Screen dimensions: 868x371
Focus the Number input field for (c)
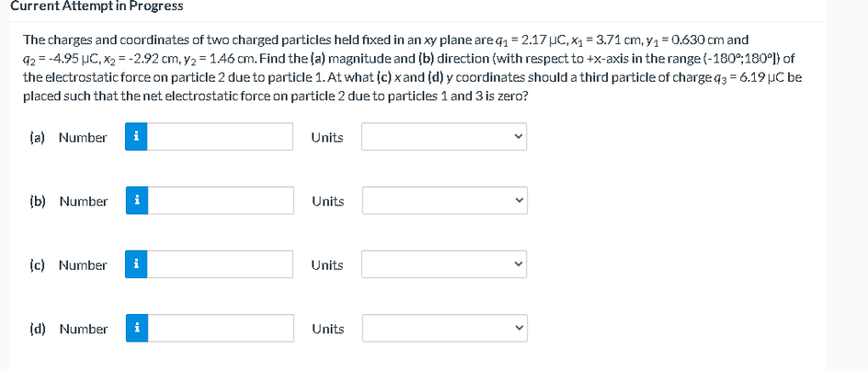click(x=220, y=264)
